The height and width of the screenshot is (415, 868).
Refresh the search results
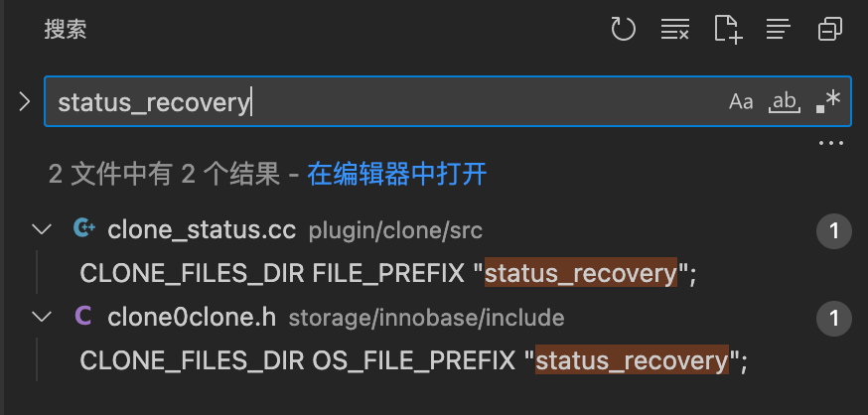[623, 30]
